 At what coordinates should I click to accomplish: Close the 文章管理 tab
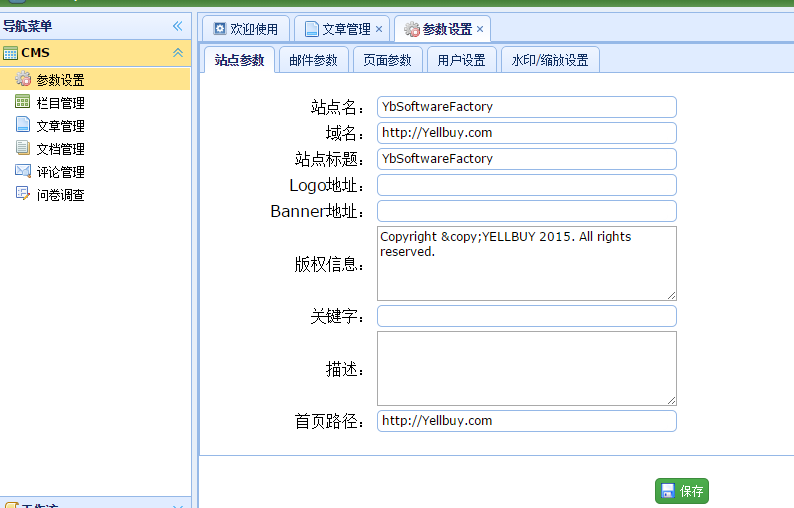click(x=379, y=30)
